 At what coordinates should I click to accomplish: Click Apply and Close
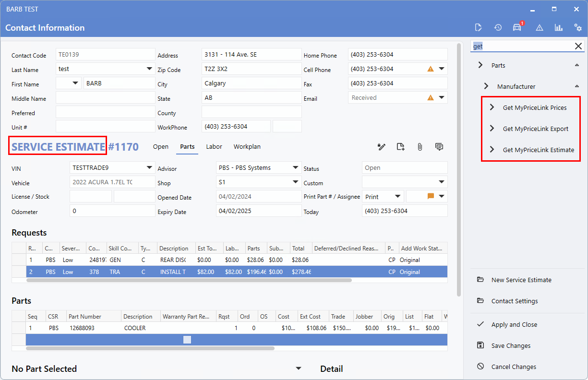(514, 324)
